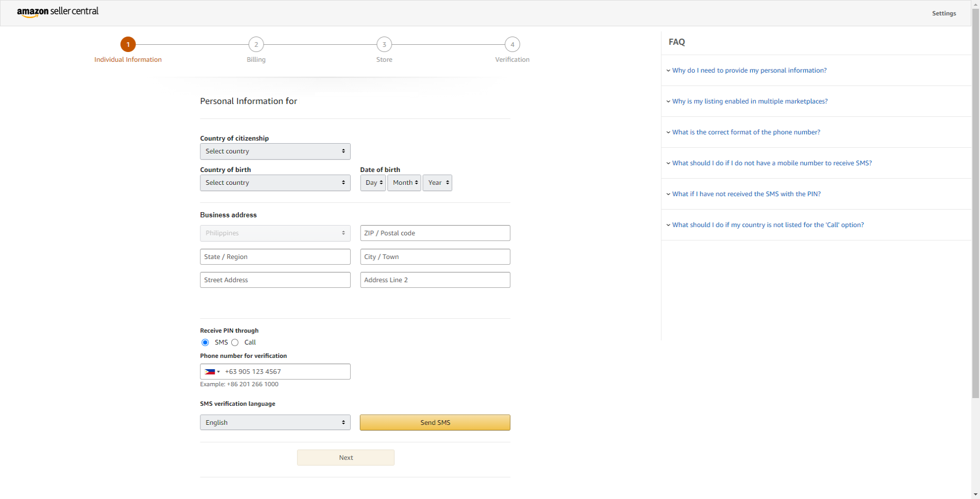Click the ZIP / Postal code field

[x=435, y=233]
